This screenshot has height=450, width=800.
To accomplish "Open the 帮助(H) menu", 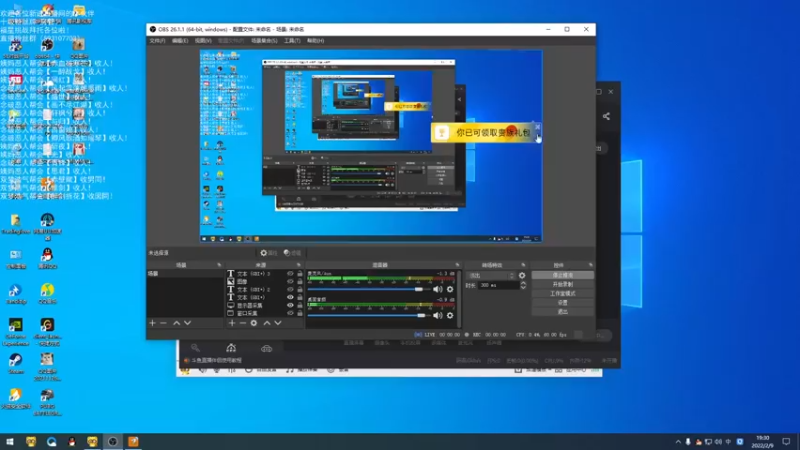I will coord(315,41).
